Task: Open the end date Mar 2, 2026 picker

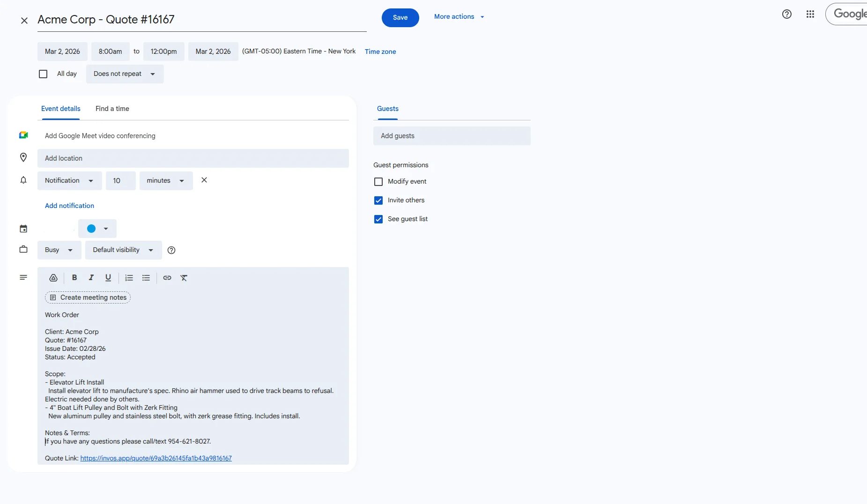Action: pyautogui.click(x=213, y=52)
